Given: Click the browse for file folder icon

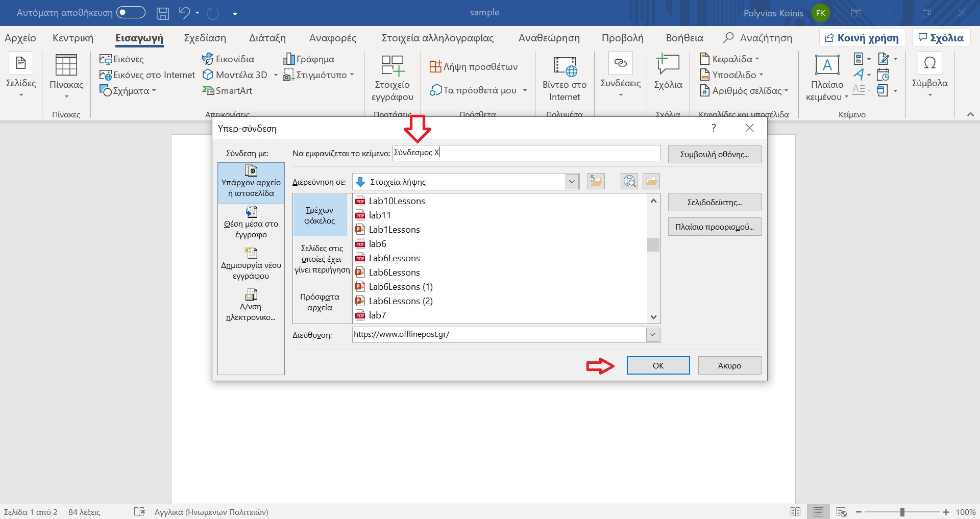Looking at the screenshot, I should [651, 181].
